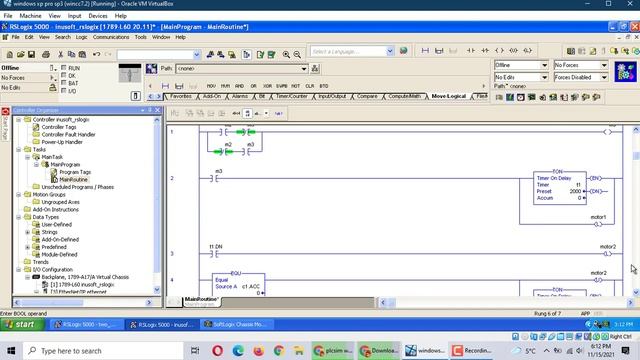Open the Opera browser from host taskbar

click(218, 351)
